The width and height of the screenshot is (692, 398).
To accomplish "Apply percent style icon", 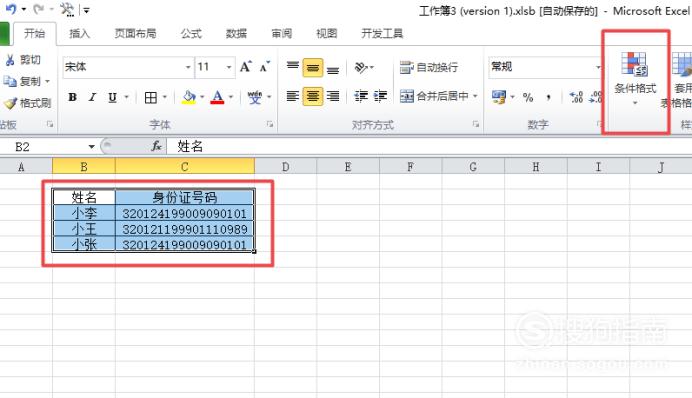I will [x=528, y=97].
